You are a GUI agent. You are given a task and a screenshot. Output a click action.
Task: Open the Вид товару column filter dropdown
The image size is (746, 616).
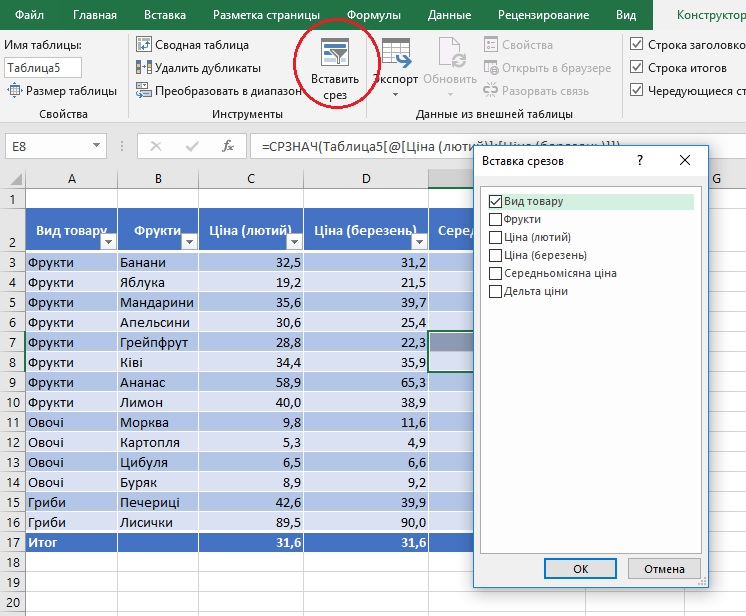tap(109, 242)
